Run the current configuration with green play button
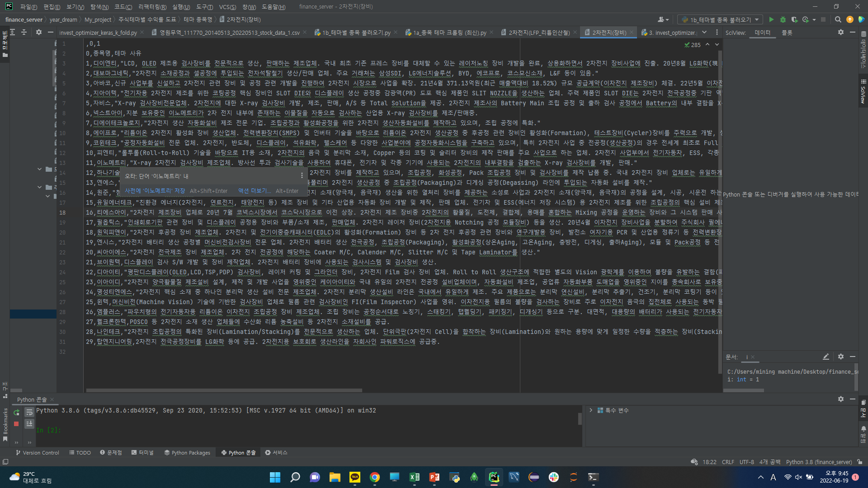The image size is (868, 488). pos(771,19)
